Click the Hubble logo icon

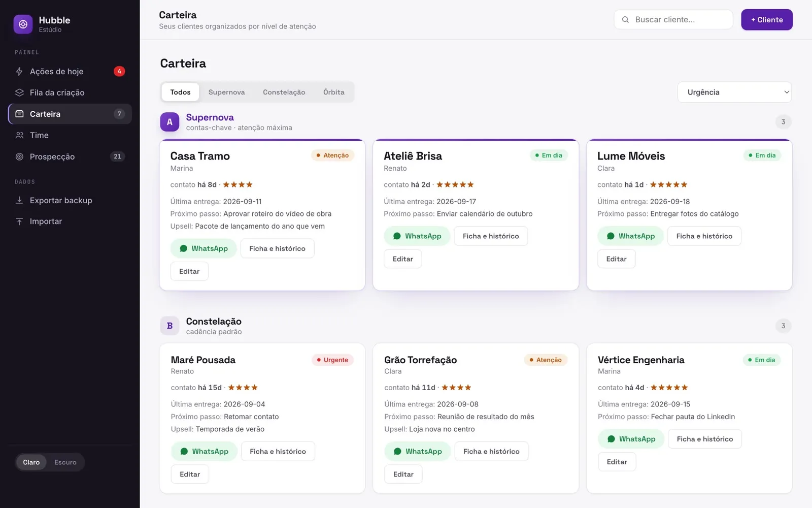pyautogui.click(x=23, y=24)
